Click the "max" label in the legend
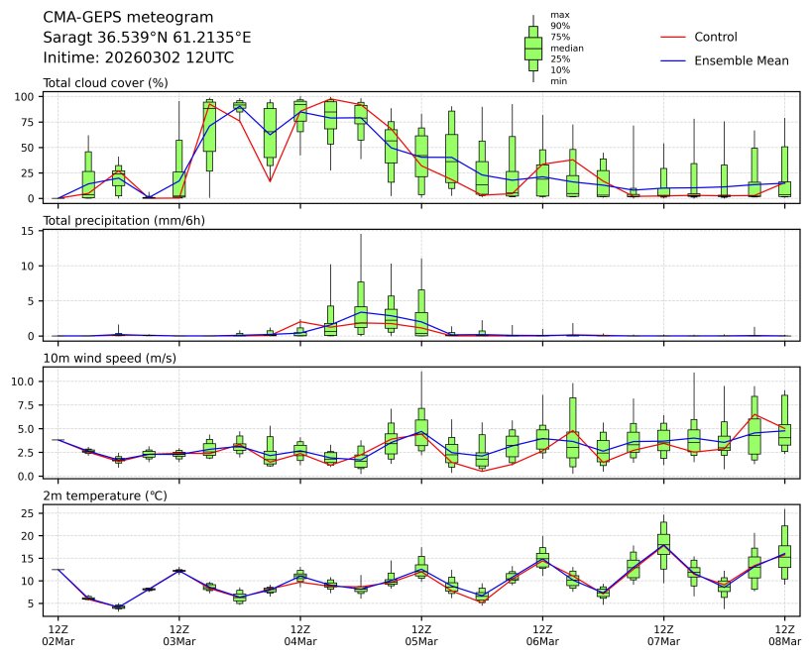The width and height of the screenshot is (812, 658). coord(559,15)
